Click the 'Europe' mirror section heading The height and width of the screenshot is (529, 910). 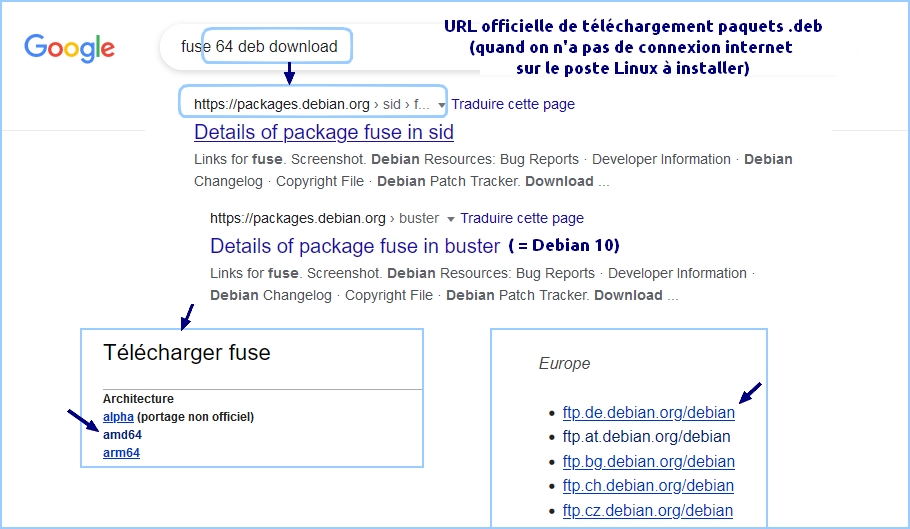point(564,364)
